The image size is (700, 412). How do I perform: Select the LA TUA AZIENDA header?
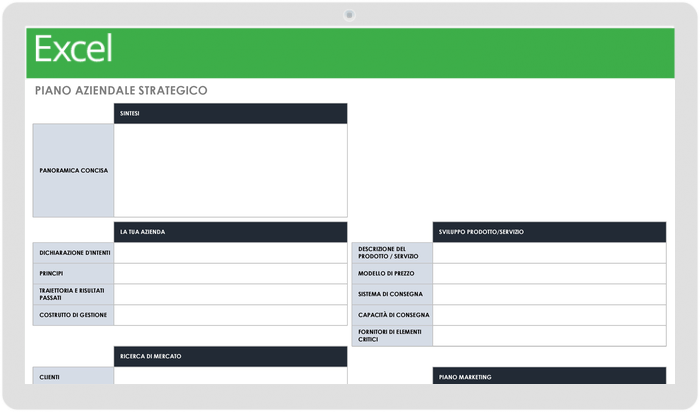230,232
